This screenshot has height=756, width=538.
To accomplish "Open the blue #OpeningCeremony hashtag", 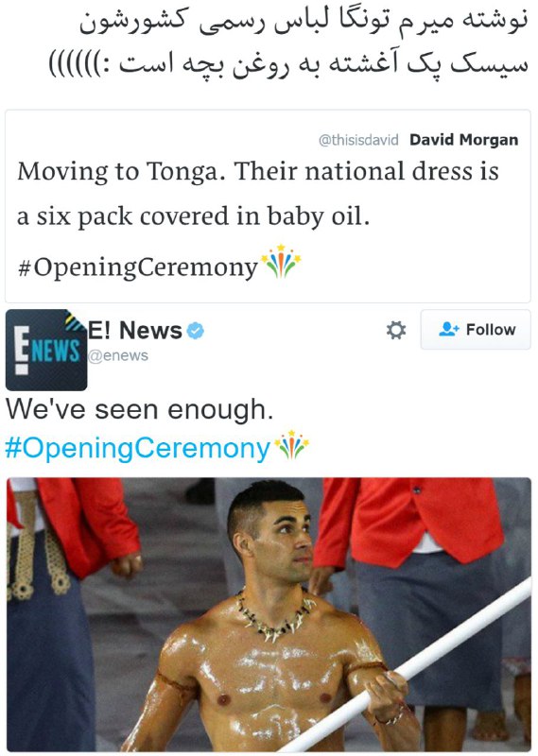I will point(137,449).
